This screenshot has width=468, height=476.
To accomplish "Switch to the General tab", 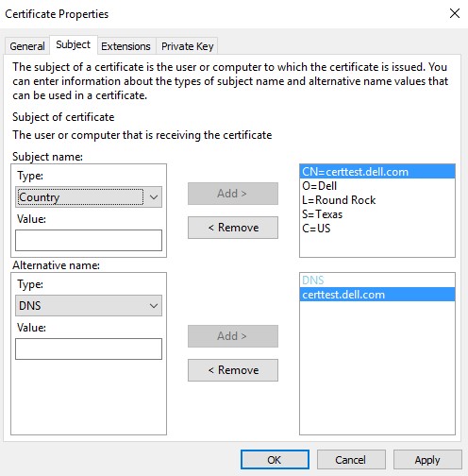I will coord(27,46).
